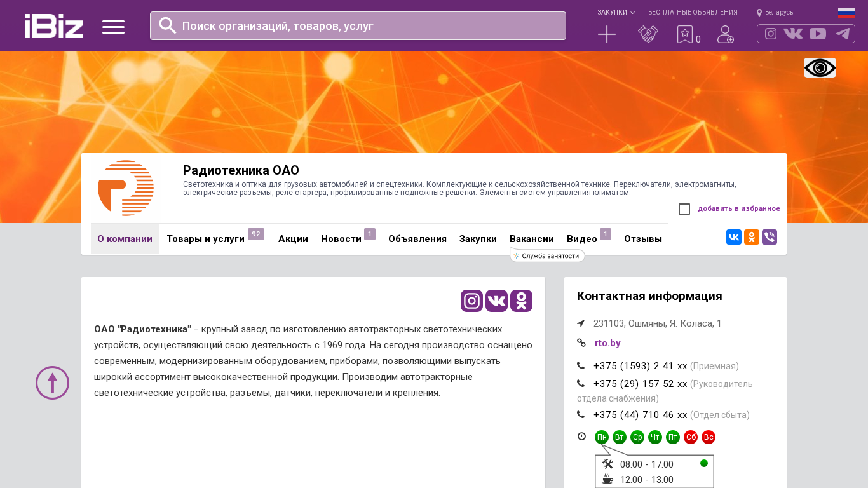Screen dimensions: 868x488
Task: Select Saturday Сб schedule day
Action: pos(691,437)
